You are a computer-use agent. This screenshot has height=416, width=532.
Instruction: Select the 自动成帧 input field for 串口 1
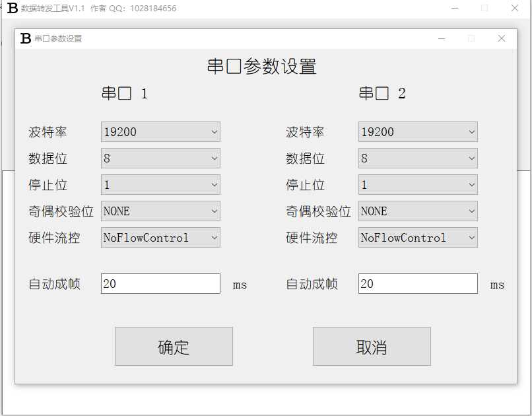pos(160,283)
